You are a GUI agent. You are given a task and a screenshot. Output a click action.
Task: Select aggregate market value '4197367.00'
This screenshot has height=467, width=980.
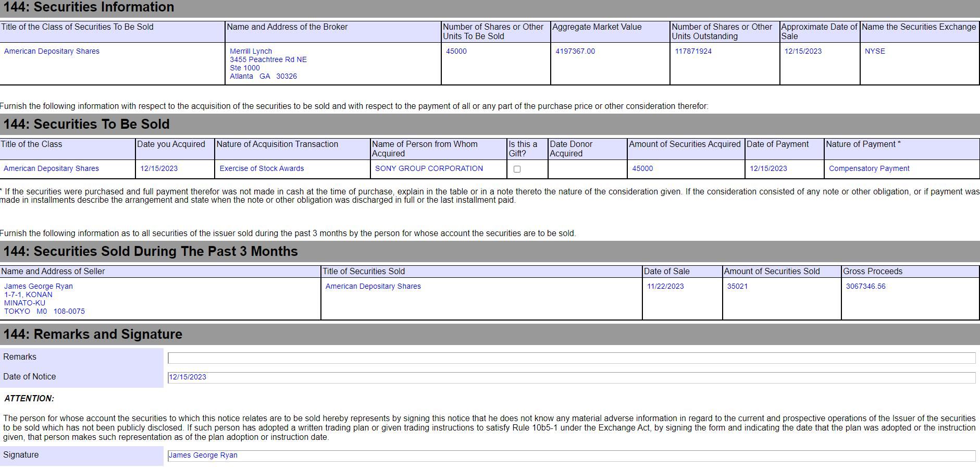pos(575,51)
